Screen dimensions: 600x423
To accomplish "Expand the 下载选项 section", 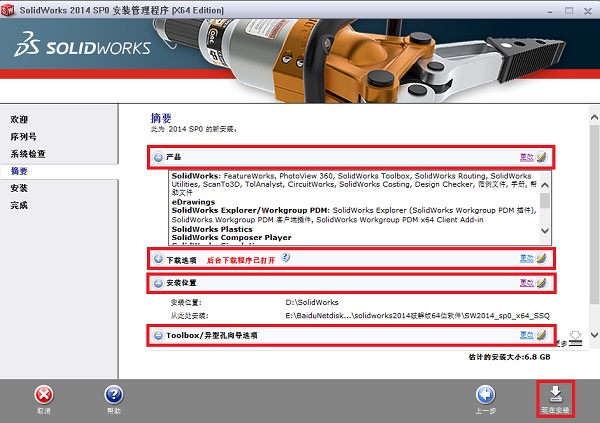I will 158,259.
